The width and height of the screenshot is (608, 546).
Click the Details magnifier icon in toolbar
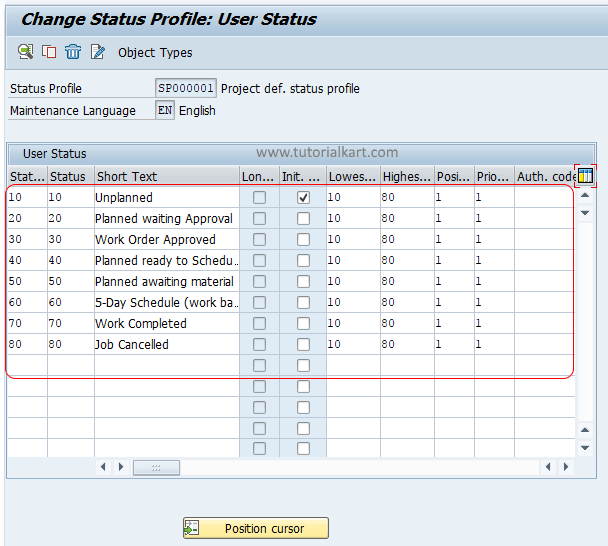point(26,52)
